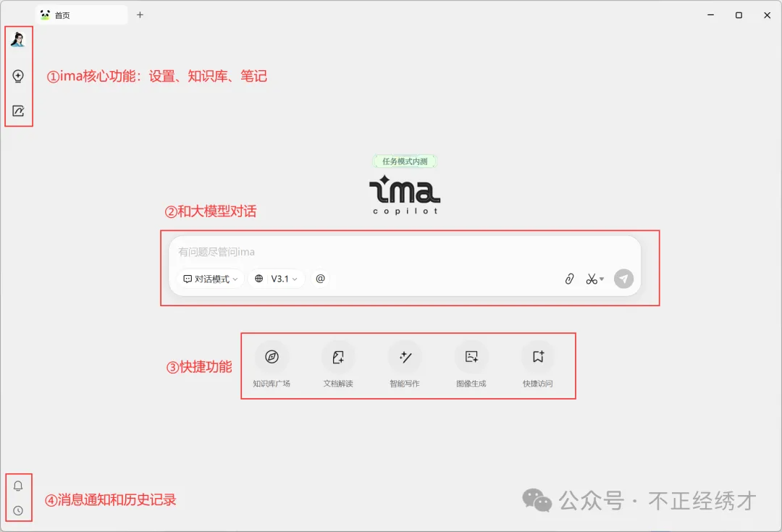Click the paperclip attachment icon
Screen dimensions: 782x532
click(568, 279)
